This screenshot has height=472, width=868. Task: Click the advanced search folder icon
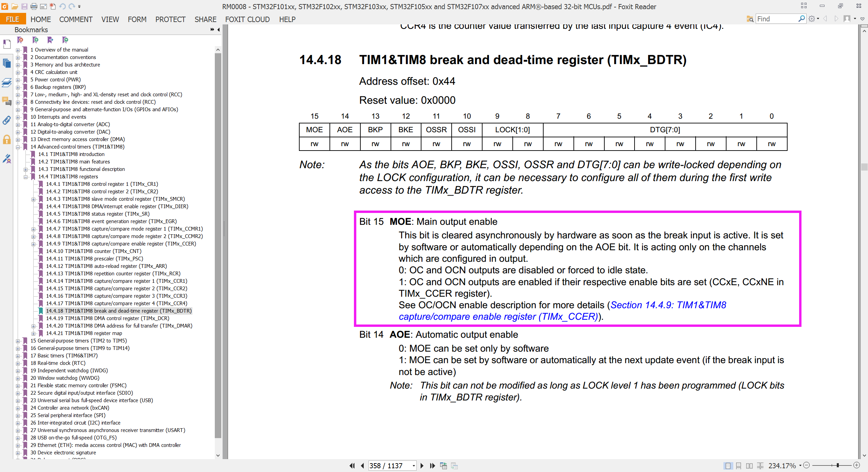750,19
